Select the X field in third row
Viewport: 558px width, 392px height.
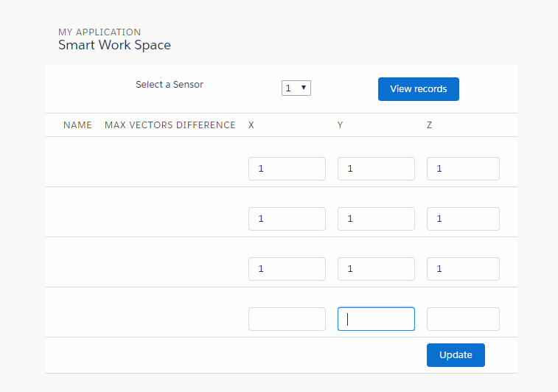287,269
